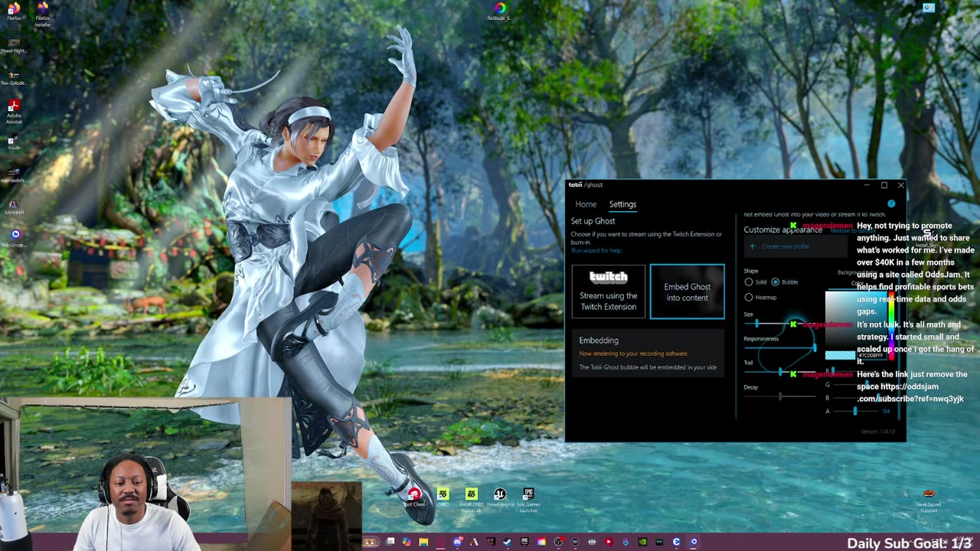Select the ZXXO desktop shortcut
The width and height of the screenshot is (980, 551).
point(443,495)
